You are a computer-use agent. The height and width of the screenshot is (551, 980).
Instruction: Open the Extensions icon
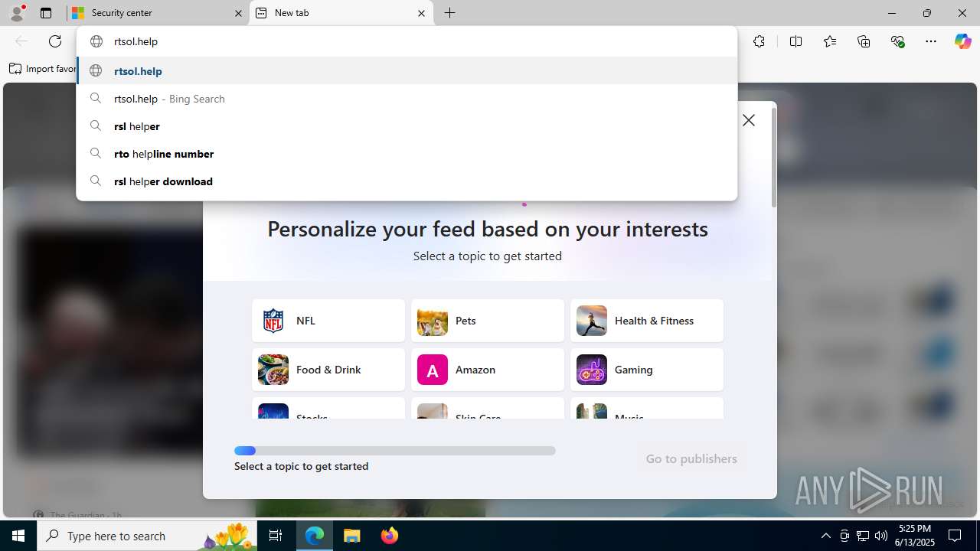759,41
